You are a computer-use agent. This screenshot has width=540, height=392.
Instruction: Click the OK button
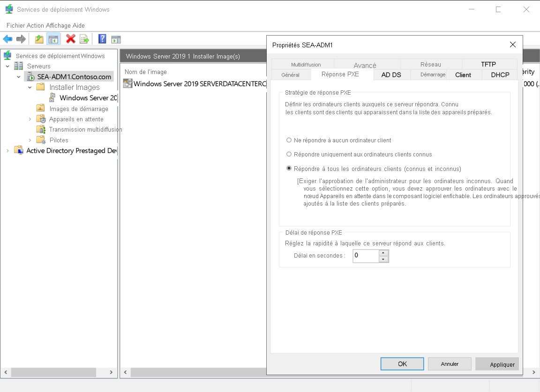[x=402, y=363]
